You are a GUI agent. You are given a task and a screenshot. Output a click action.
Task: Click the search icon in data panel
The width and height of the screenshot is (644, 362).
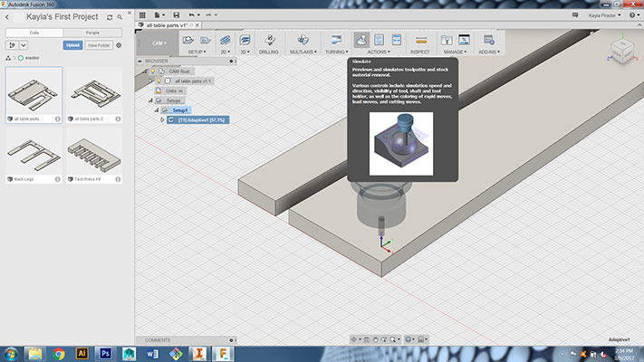[x=120, y=17]
